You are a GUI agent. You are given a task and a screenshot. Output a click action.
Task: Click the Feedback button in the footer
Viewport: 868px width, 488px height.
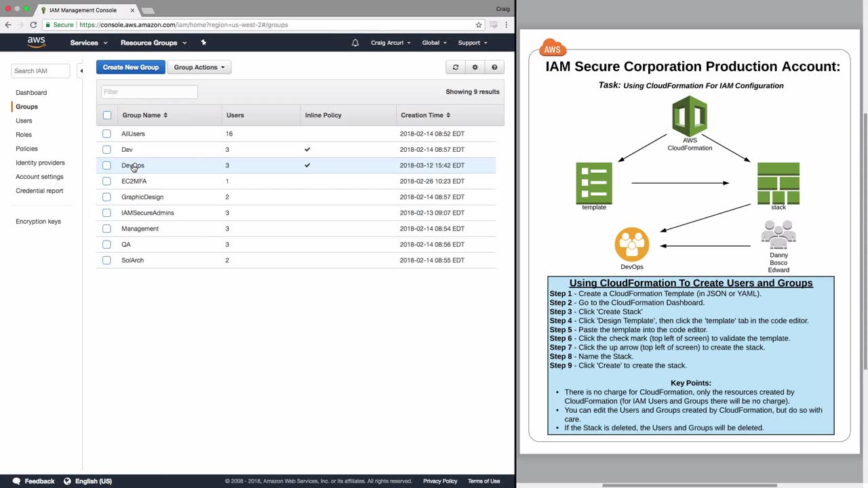(x=33, y=481)
